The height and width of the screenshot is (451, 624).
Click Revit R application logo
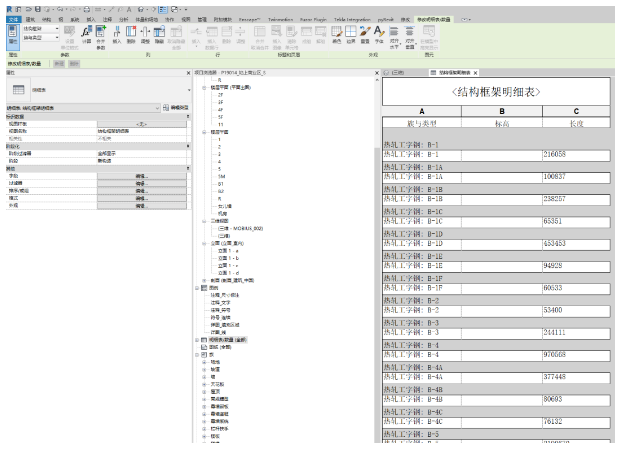[9, 9]
